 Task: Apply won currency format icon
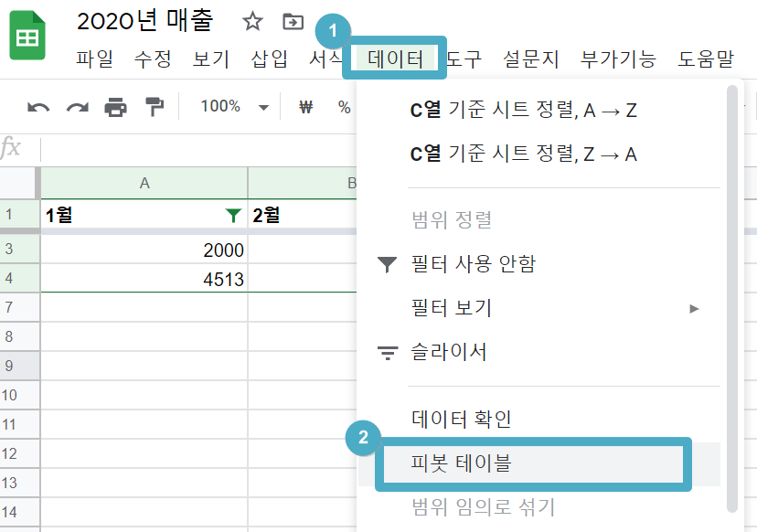(x=305, y=107)
